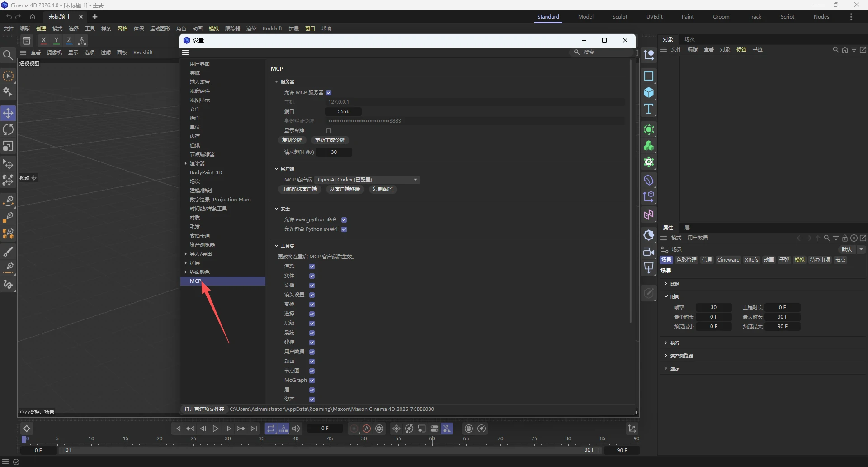Image resolution: width=868 pixels, height=467 pixels.
Task: Toggle Allow MCP Server checkbox
Action: (329, 92)
